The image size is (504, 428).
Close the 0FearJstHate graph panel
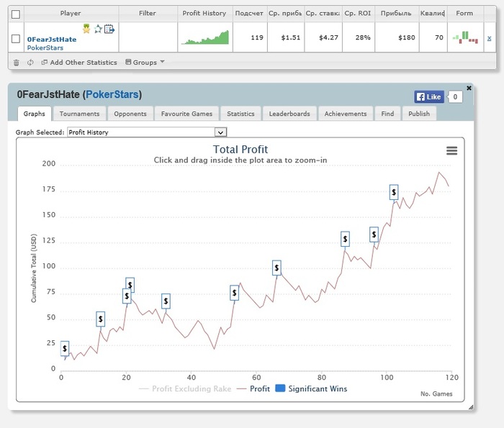(x=469, y=88)
